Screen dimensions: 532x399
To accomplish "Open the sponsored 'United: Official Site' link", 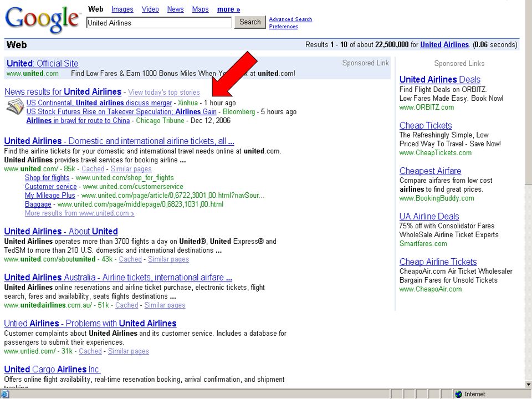I will [43, 63].
